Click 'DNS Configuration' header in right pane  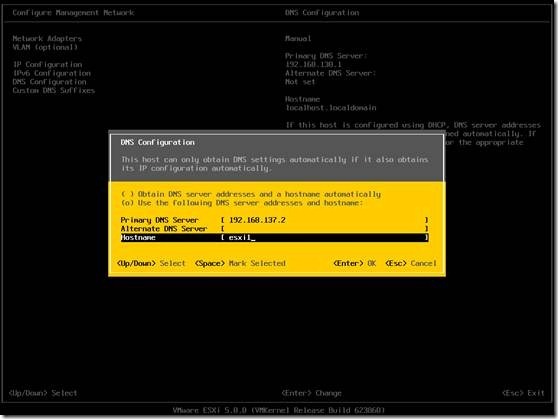click(x=322, y=13)
